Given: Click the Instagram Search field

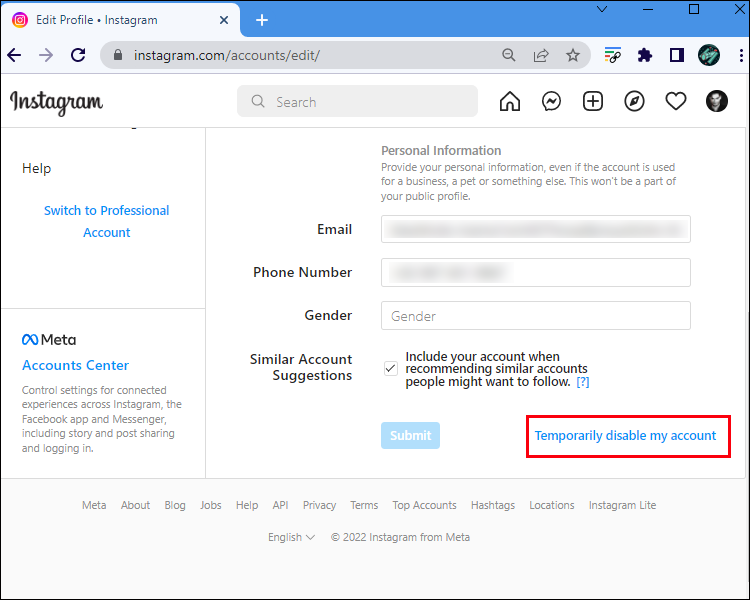Looking at the screenshot, I should click(357, 101).
